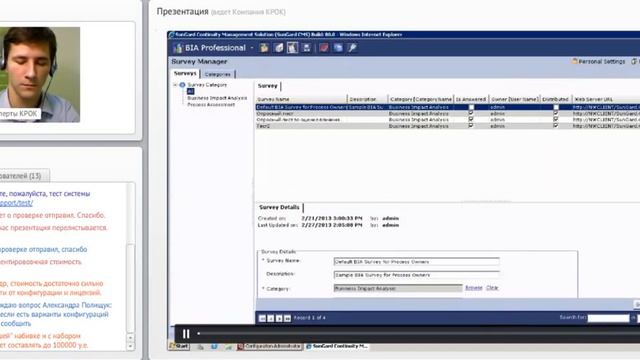Click the BIA Professional logo icon
This screenshot has width=640, height=360.
pyautogui.click(x=178, y=48)
